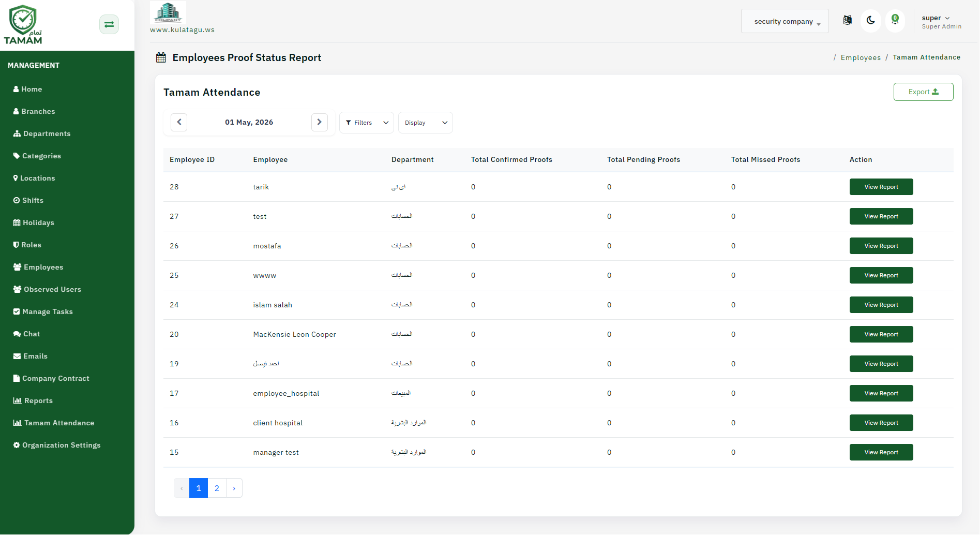Click the Employees breadcrumb link

pos(861,57)
